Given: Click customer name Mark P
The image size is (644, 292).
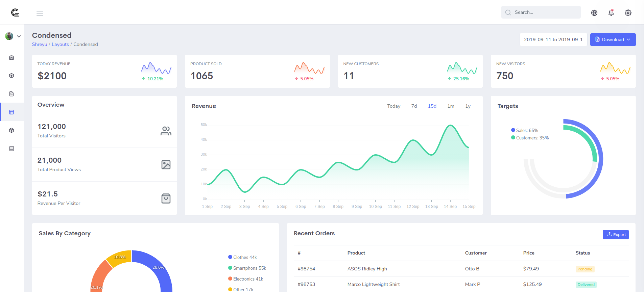Looking at the screenshot, I should tap(473, 284).
